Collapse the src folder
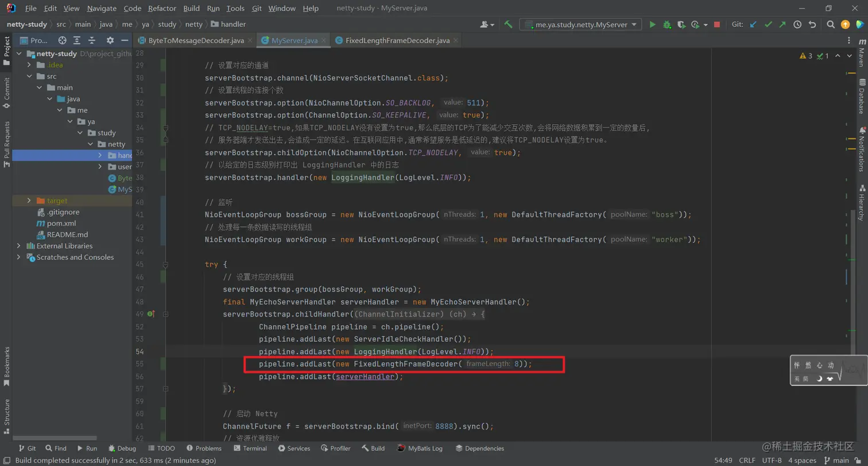Viewport: 868px width, 466px height. [29, 76]
